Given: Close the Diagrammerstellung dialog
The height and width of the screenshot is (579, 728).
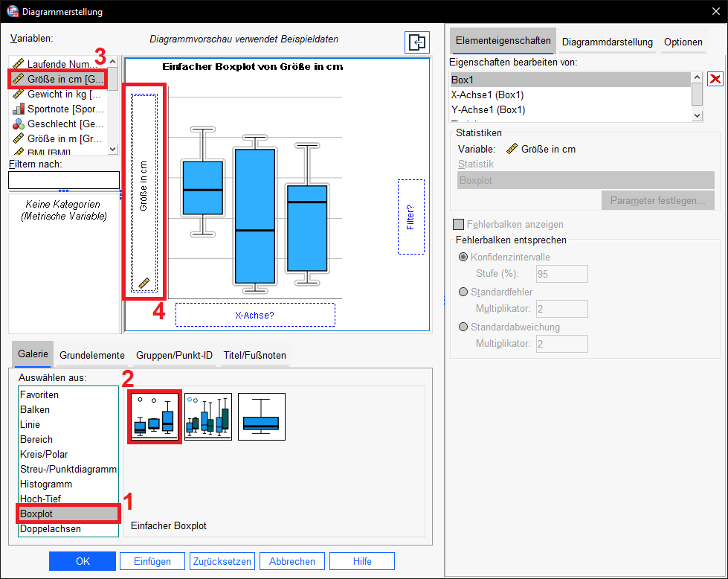Looking at the screenshot, I should [716, 11].
